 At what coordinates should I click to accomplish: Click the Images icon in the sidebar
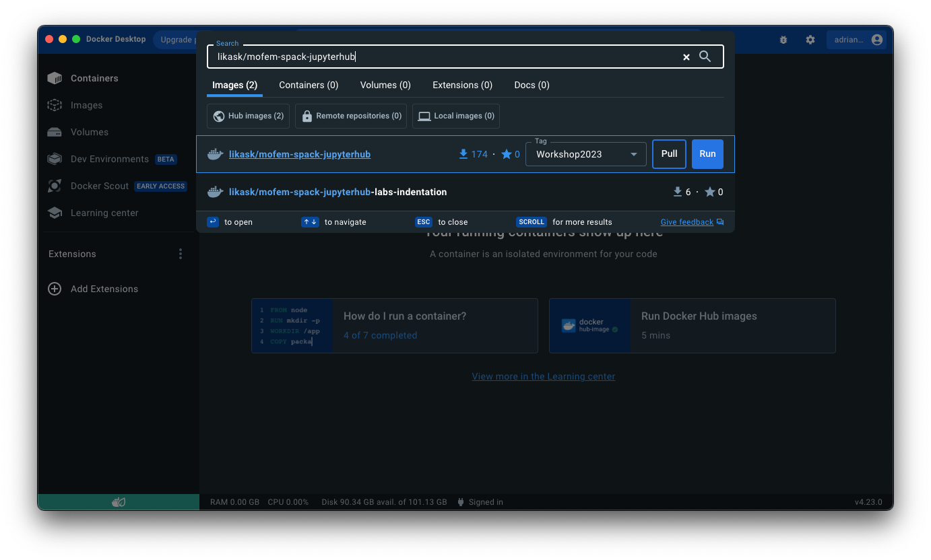[x=55, y=105]
